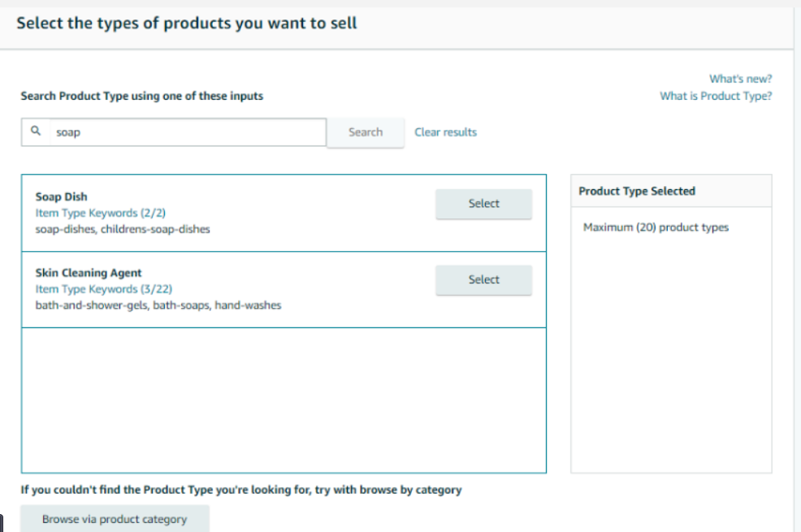The width and height of the screenshot is (801, 532).
Task: Click the Search Product Type instruction label
Action: click(x=142, y=96)
